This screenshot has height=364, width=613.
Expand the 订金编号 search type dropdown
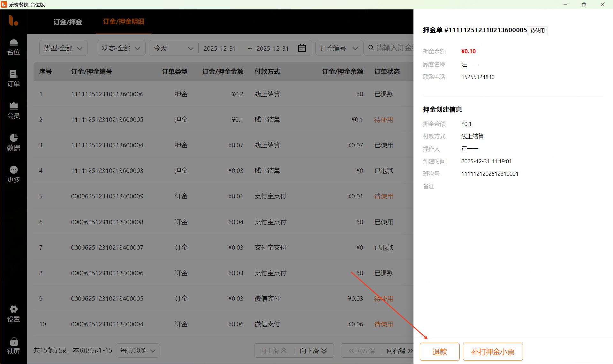pos(339,48)
